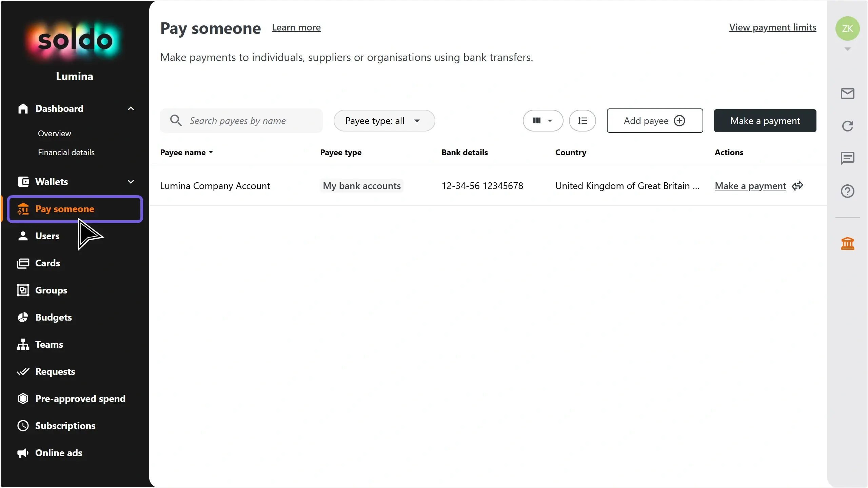Viewport: 868px width, 488px height.
Task: Click the Requests double-check icon
Action: coord(23,372)
